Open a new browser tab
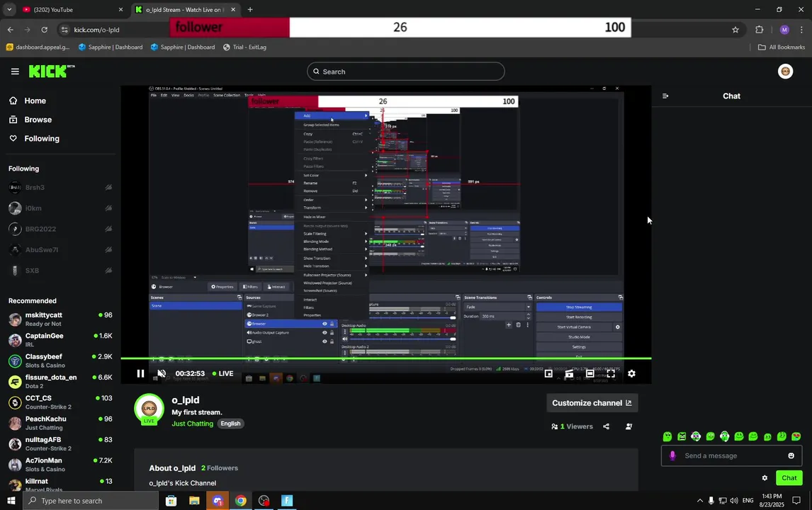The height and width of the screenshot is (510, 812). (x=250, y=9)
